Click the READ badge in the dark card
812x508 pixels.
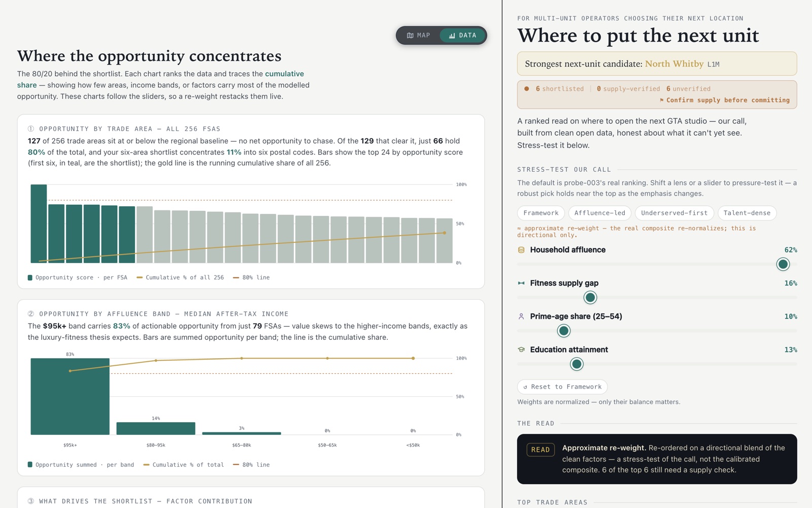[x=540, y=450]
